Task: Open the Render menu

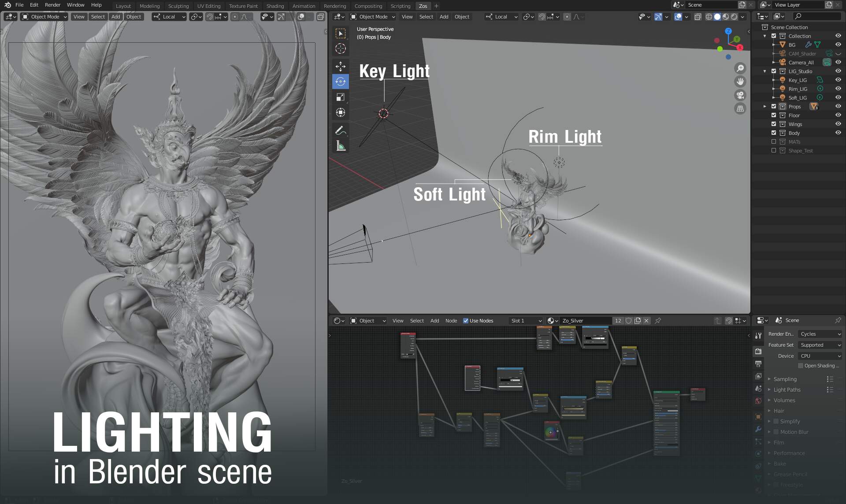Action: pyautogui.click(x=52, y=5)
